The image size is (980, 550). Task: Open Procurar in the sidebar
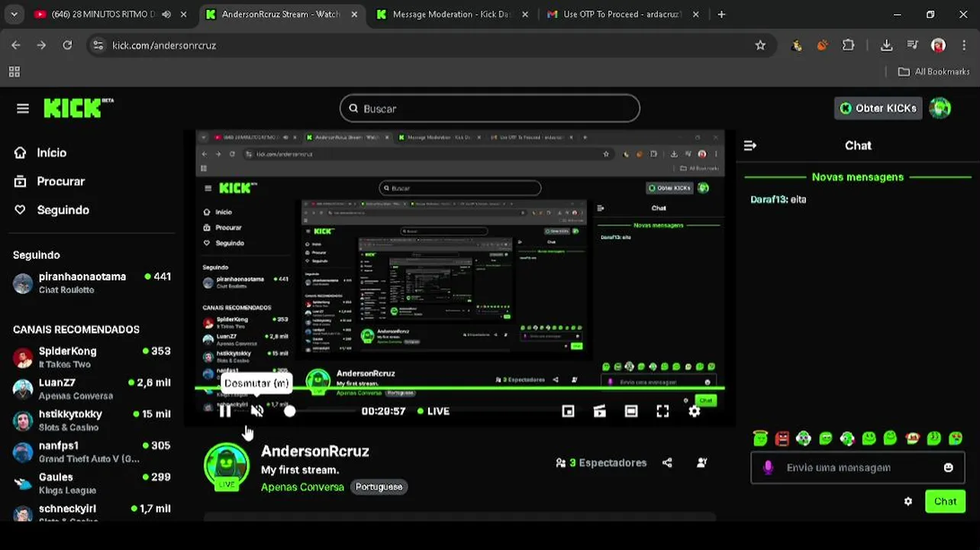[50, 181]
